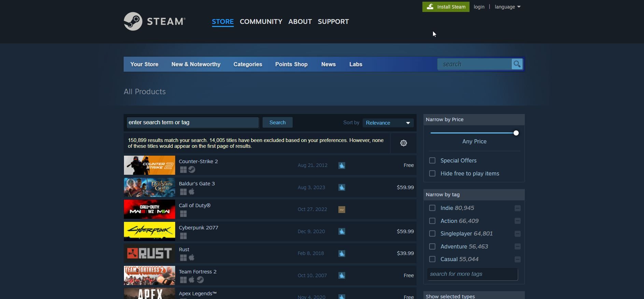Open the Categories store menu

point(248,65)
